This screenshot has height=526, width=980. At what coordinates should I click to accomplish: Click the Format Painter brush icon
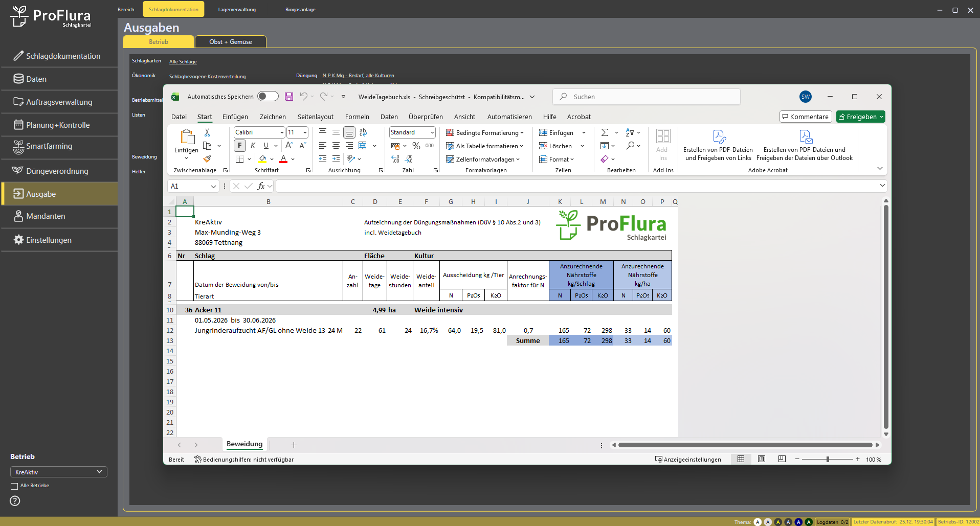[x=207, y=159]
